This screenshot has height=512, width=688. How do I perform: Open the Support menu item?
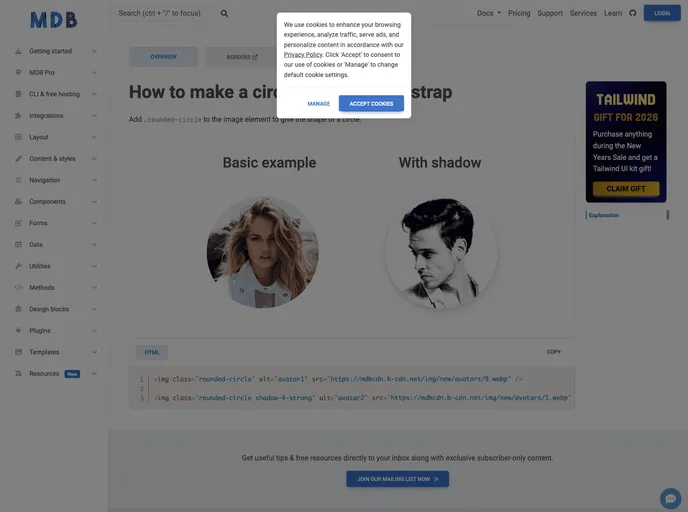550,13
